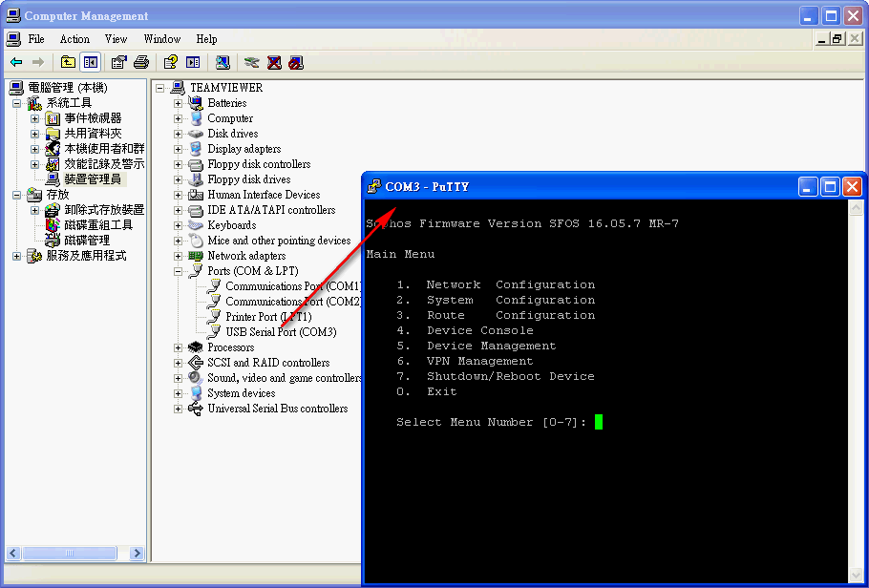Collapse the Ports (COM & LPT) node

pos(178,271)
